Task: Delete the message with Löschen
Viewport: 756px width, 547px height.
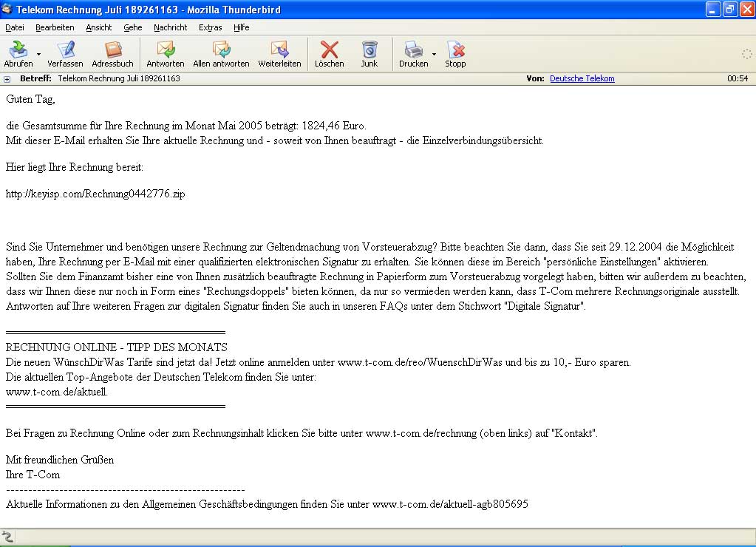Action: point(330,53)
